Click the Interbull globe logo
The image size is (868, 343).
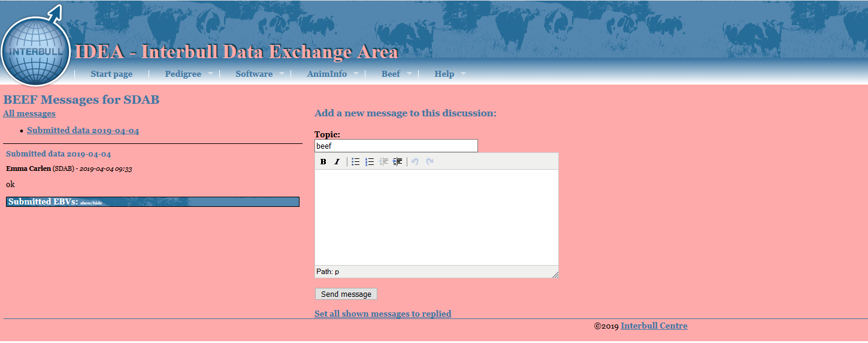(x=36, y=50)
